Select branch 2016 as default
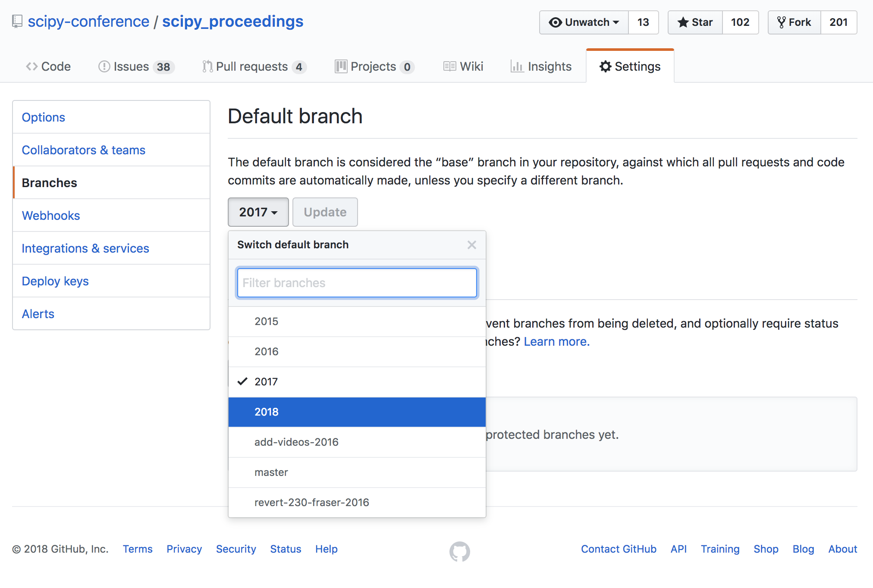The width and height of the screenshot is (873, 588). pos(357,352)
